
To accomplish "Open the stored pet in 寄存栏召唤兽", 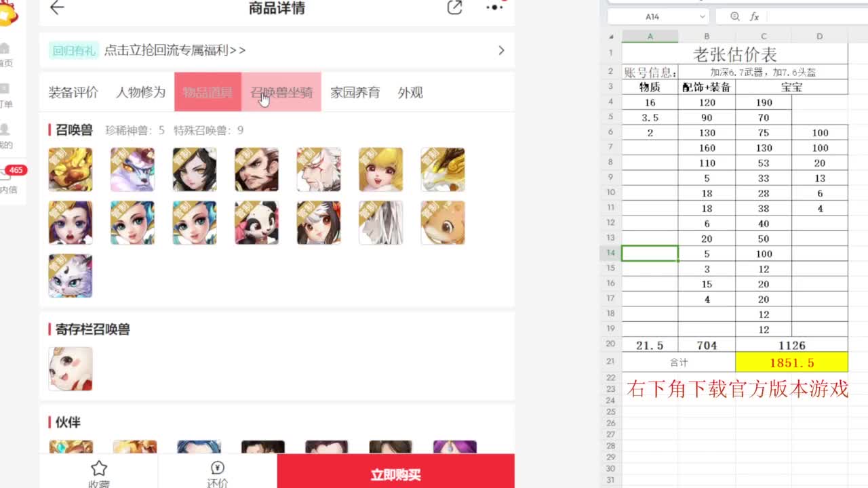I will point(71,369).
